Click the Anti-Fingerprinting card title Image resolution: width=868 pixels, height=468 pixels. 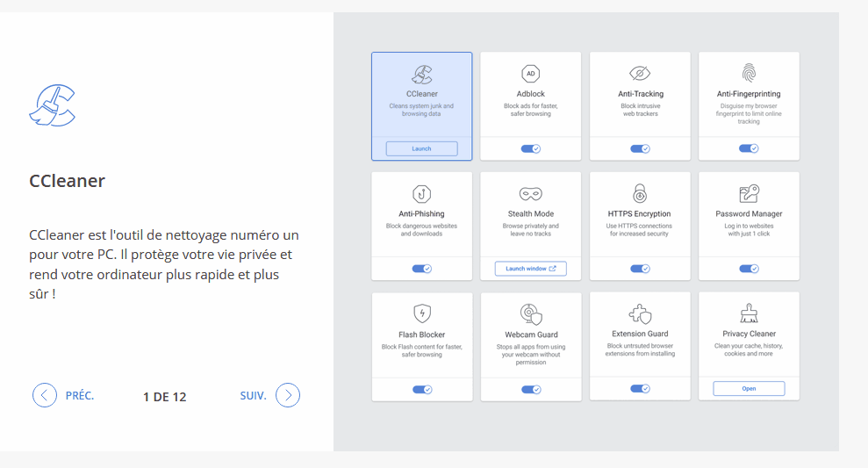tap(749, 94)
